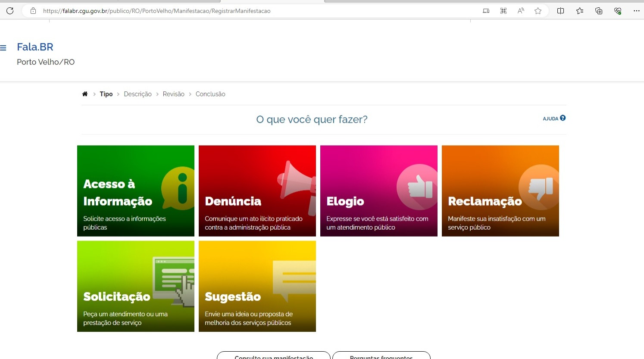644x359 pixels.
Task: Open the QR code / grid icon in the address bar
Action: pyautogui.click(x=503, y=11)
